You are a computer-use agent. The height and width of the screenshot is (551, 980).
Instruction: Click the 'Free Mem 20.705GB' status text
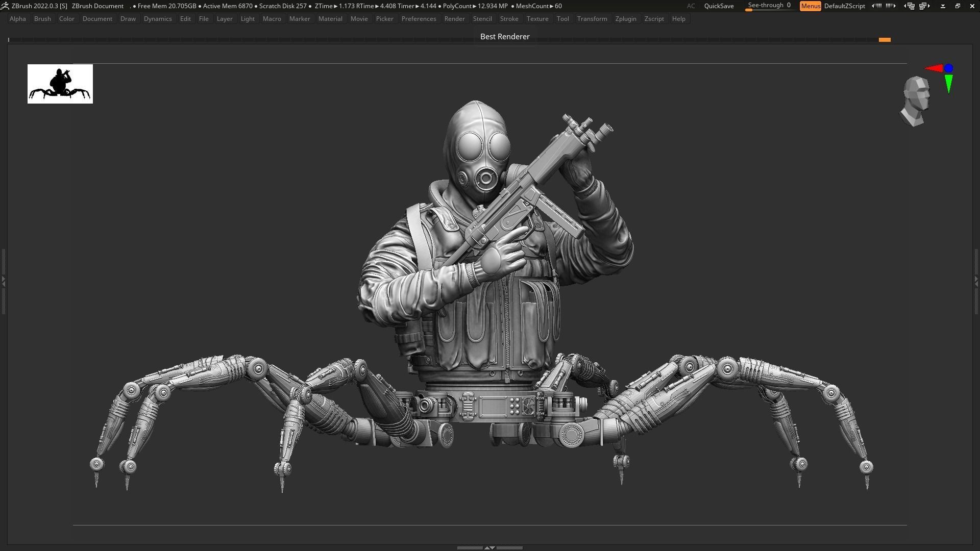pos(166,6)
